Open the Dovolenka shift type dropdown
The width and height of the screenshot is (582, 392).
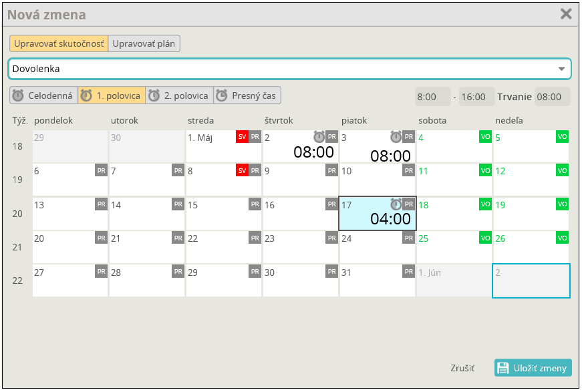click(289, 69)
